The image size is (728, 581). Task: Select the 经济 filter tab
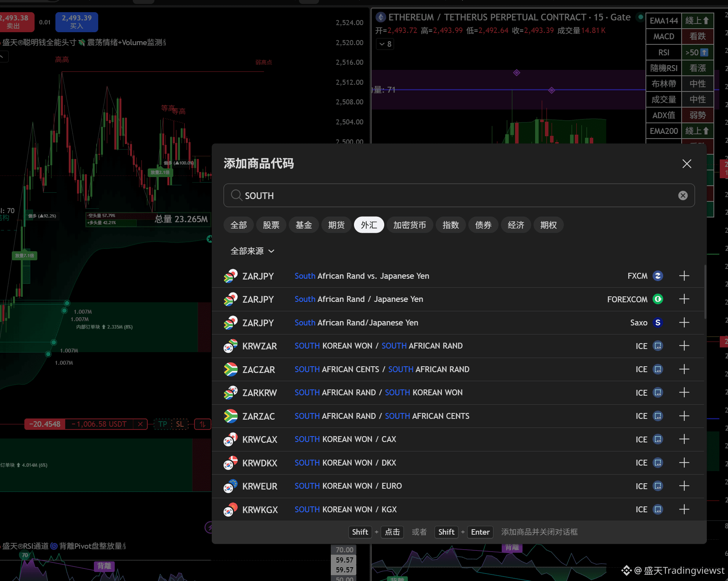click(516, 225)
